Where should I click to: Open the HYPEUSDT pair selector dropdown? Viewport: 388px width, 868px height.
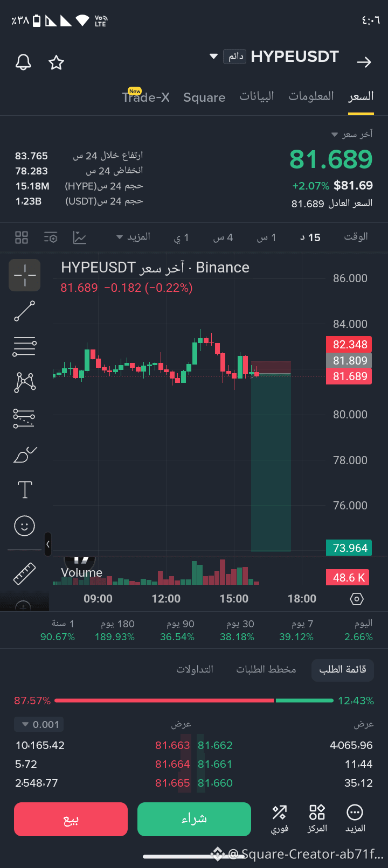click(x=213, y=56)
